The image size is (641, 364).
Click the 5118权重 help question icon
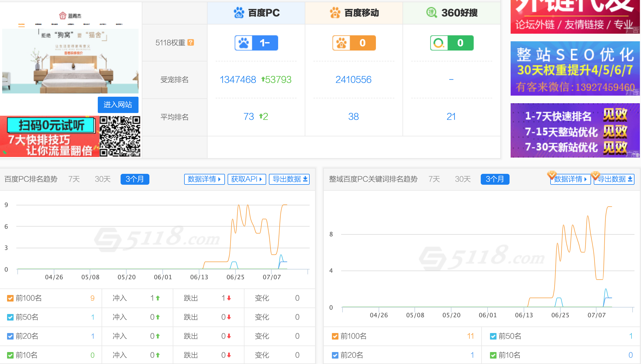[191, 42]
